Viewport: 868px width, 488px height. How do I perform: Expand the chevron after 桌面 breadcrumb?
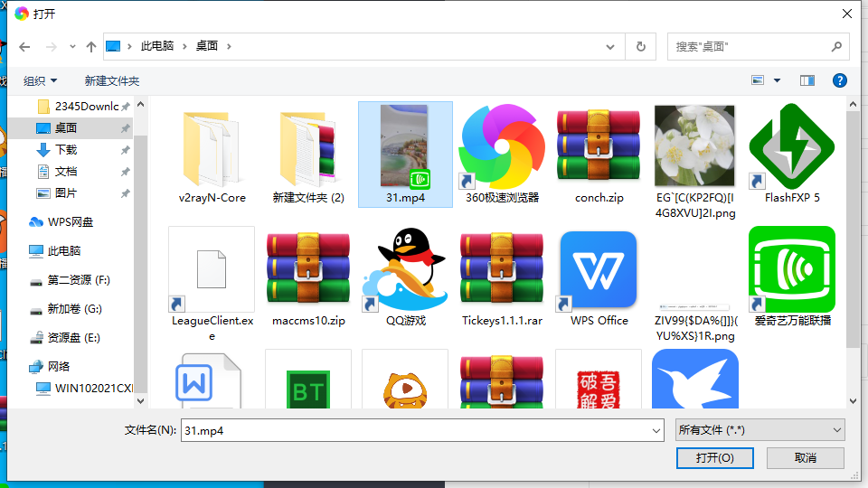pyautogui.click(x=229, y=46)
